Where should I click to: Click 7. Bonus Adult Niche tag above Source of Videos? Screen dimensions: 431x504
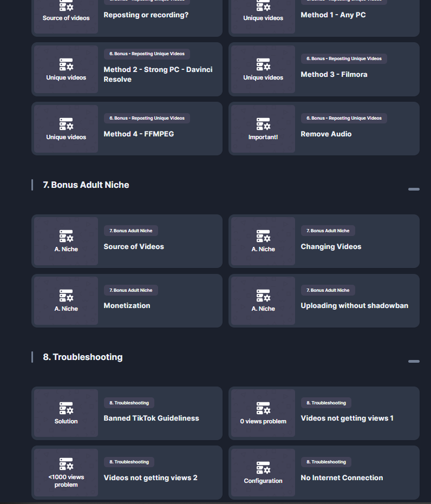point(131,231)
